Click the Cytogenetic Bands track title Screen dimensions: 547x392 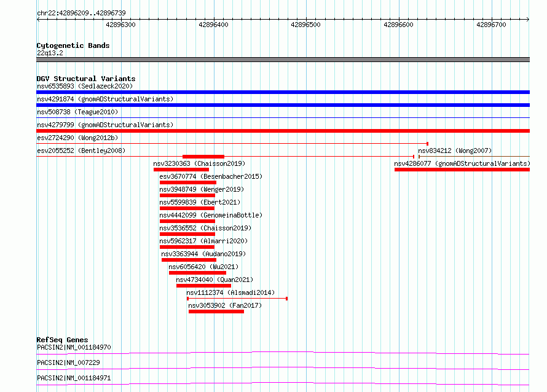click(x=73, y=45)
